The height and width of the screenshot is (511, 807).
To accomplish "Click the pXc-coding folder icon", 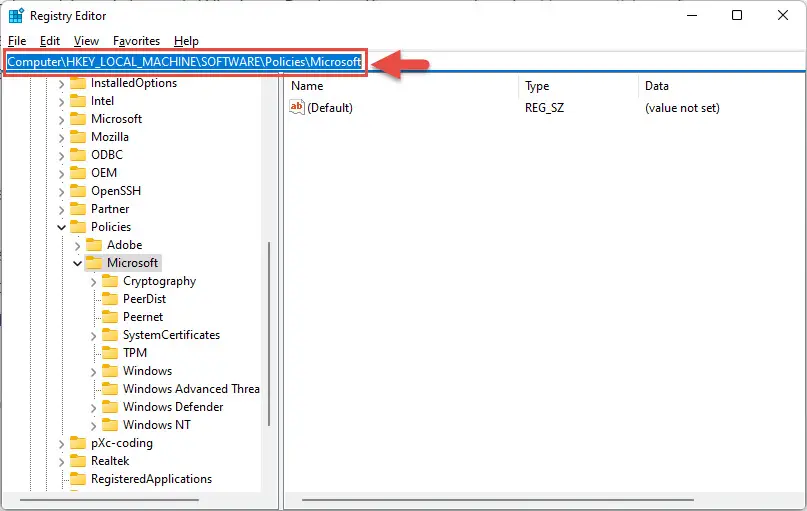I will tap(78, 443).
